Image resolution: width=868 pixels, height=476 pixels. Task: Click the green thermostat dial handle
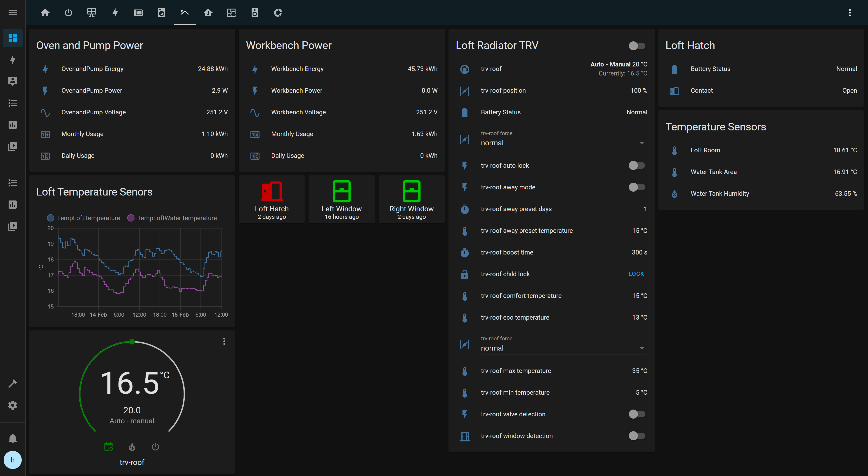(x=132, y=342)
